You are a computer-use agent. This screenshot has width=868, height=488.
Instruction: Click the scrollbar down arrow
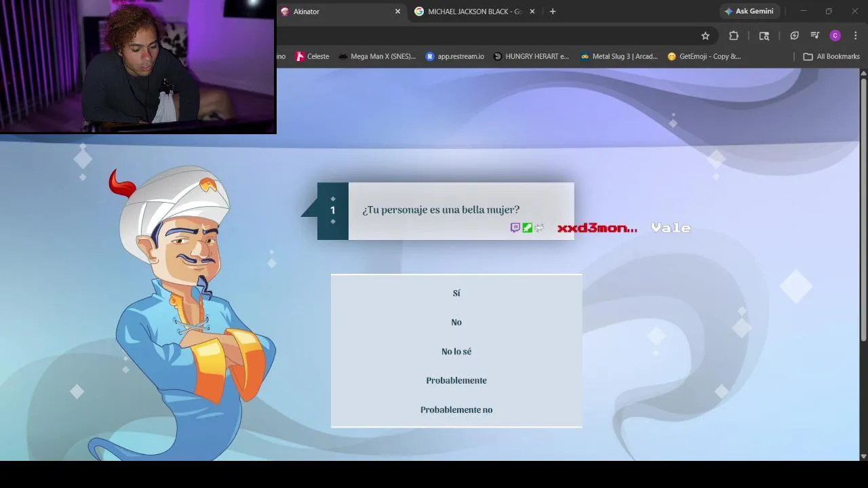(x=863, y=456)
